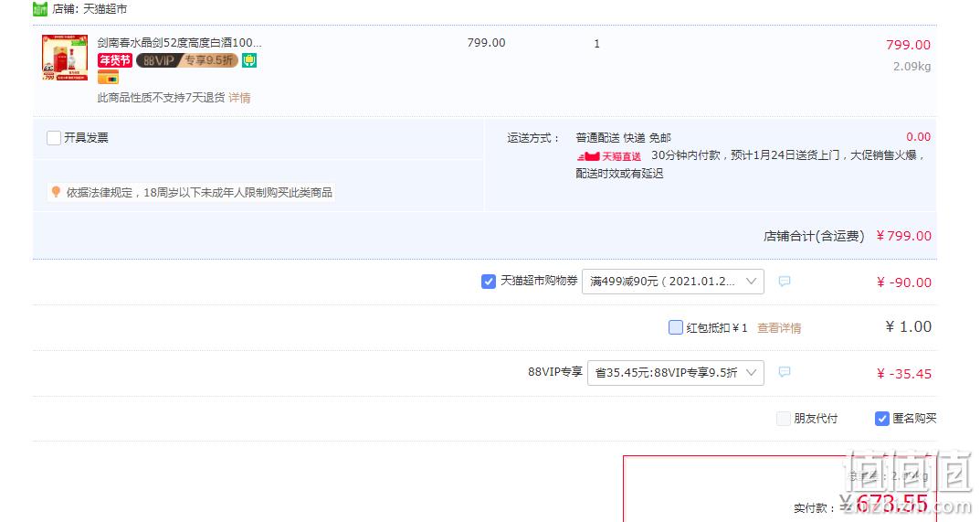Click the green shield guarantee icon
980x522 pixels.
click(x=249, y=60)
